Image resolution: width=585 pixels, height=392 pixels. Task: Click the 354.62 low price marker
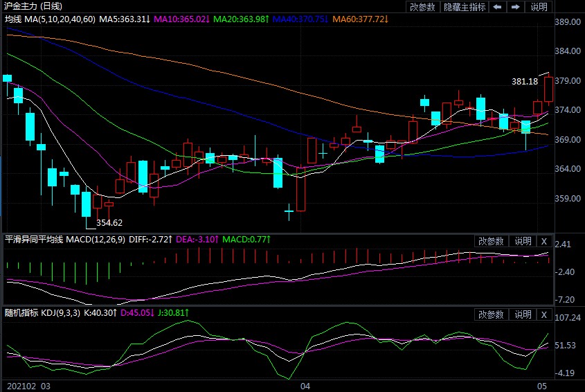click(109, 222)
